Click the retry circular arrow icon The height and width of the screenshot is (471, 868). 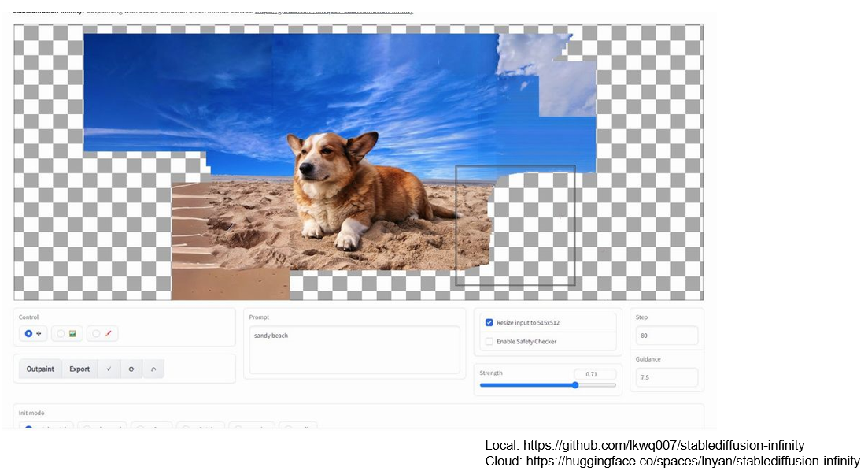click(131, 369)
